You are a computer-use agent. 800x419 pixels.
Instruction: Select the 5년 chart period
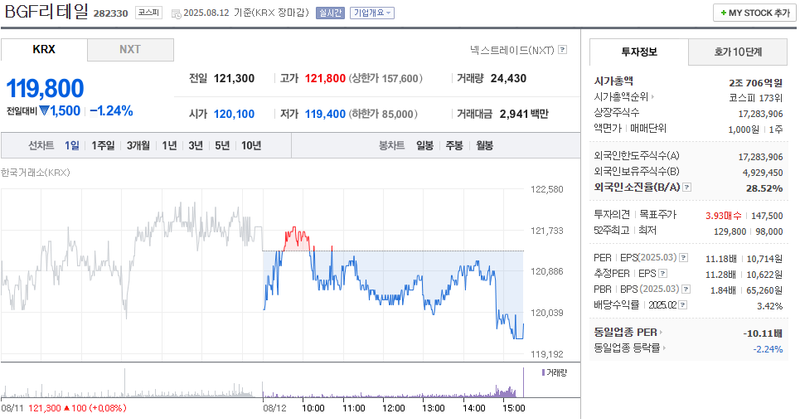point(222,145)
